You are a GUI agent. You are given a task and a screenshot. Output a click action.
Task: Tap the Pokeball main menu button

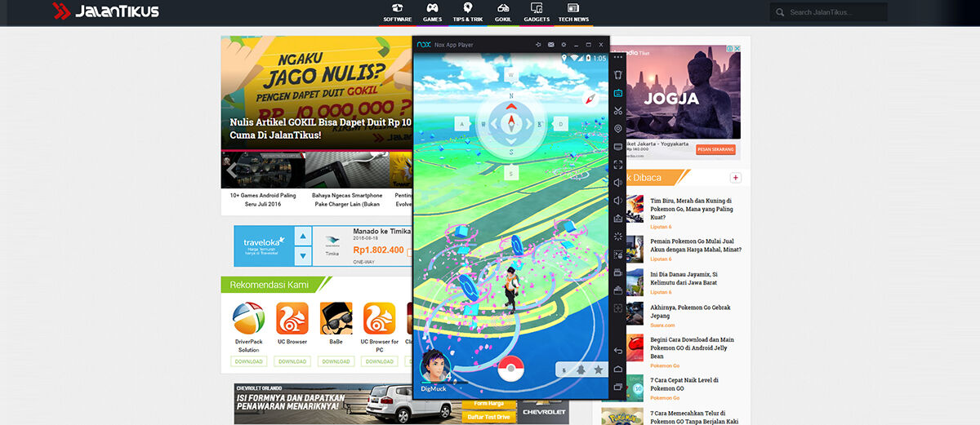[510, 370]
